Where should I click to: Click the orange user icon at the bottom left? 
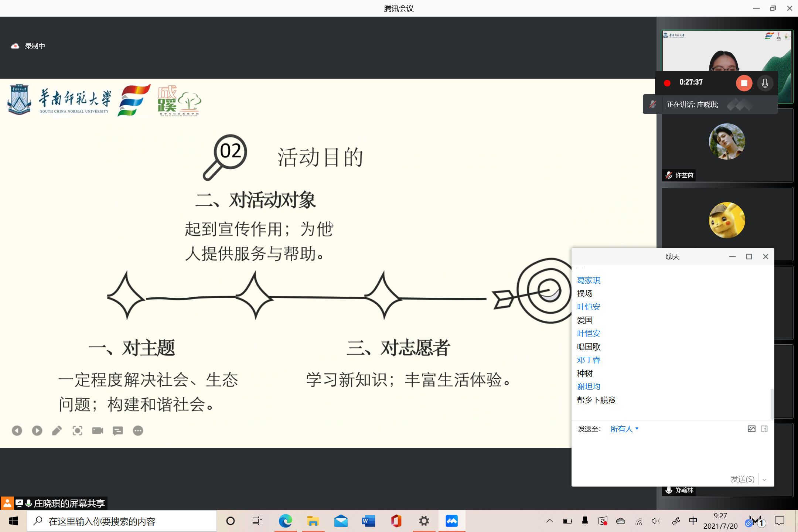(x=7, y=503)
